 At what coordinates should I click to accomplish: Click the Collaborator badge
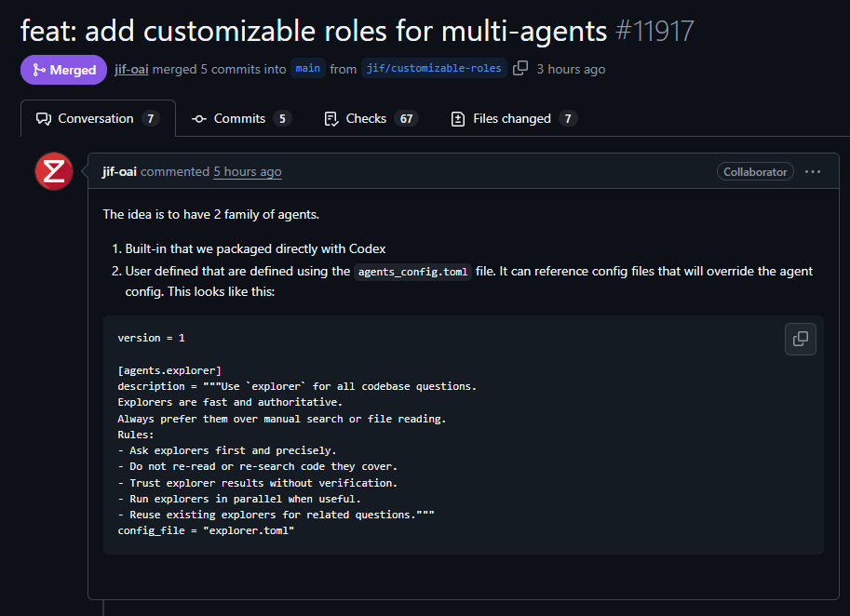(x=755, y=172)
